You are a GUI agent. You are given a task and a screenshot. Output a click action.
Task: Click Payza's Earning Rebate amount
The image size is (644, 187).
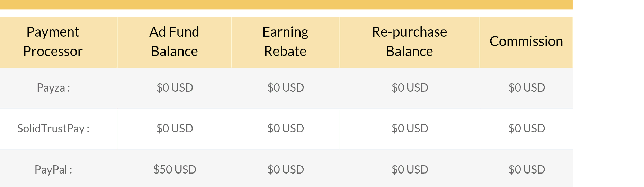click(286, 87)
